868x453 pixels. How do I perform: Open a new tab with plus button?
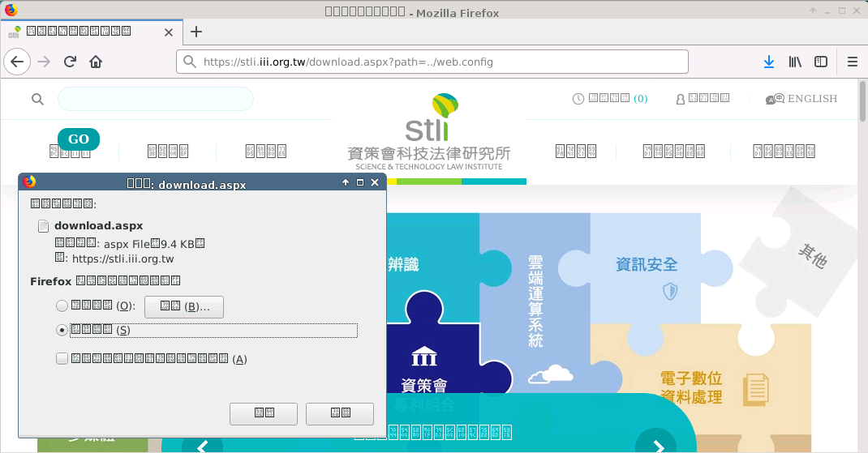click(x=196, y=32)
